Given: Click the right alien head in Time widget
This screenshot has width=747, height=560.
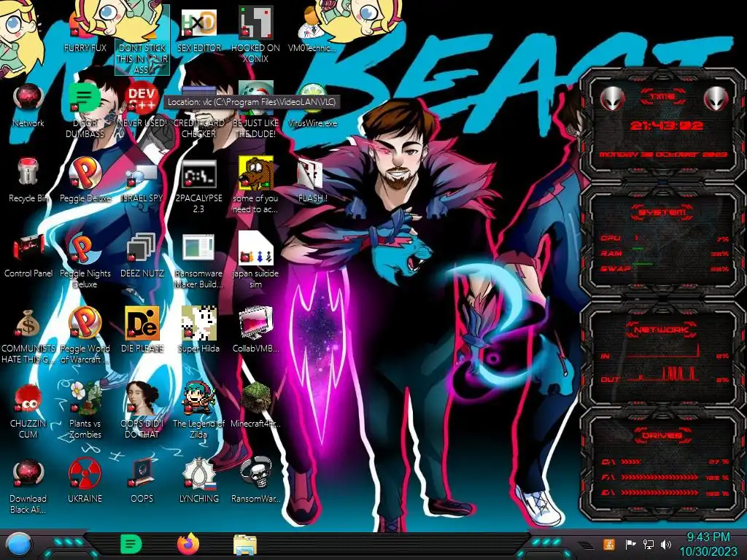Looking at the screenshot, I should coord(716,98).
